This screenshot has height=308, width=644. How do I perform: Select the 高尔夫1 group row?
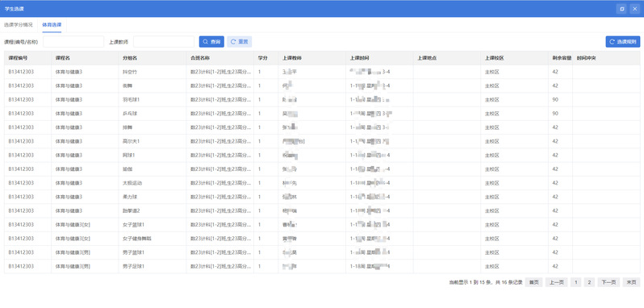pyautogui.click(x=322, y=141)
